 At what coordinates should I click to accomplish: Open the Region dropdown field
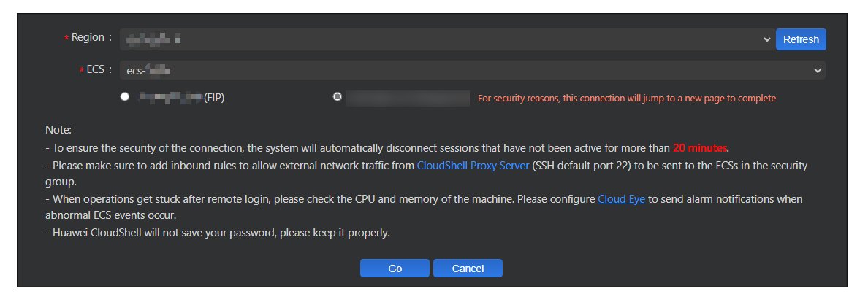pos(438,39)
